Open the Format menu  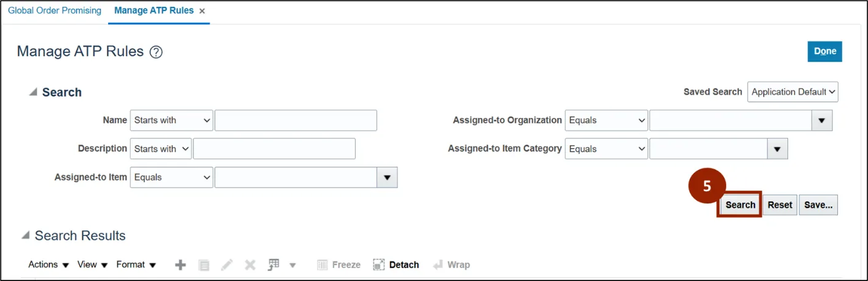coord(136,265)
